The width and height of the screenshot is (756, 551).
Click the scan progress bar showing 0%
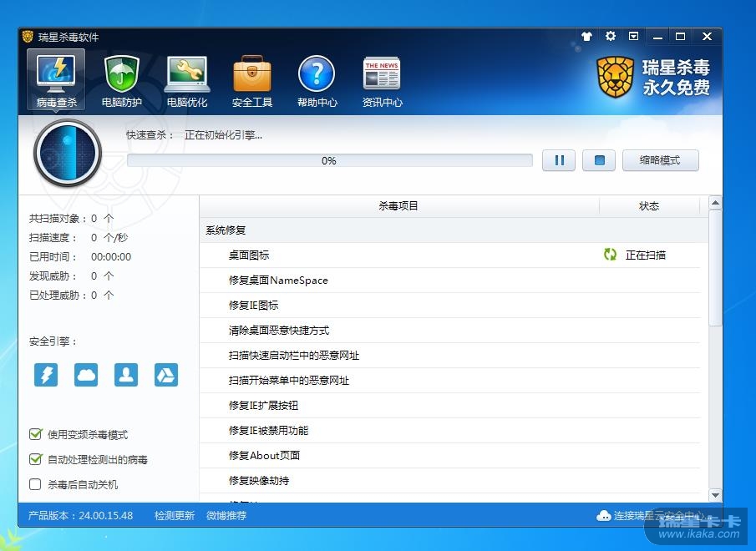click(x=329, y=160)
